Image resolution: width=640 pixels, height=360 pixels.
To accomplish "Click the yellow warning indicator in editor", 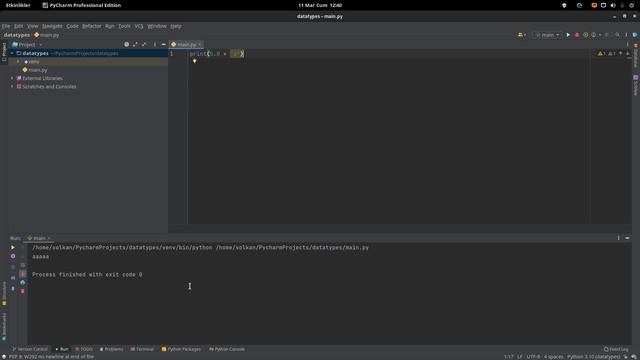I will pyautogui.click(x=601, y=53).
